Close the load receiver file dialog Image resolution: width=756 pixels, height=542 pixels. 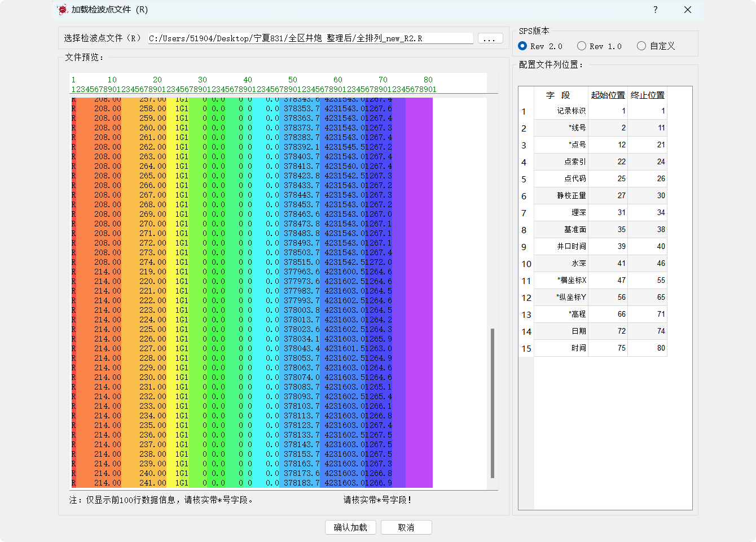tap(687, 10)
